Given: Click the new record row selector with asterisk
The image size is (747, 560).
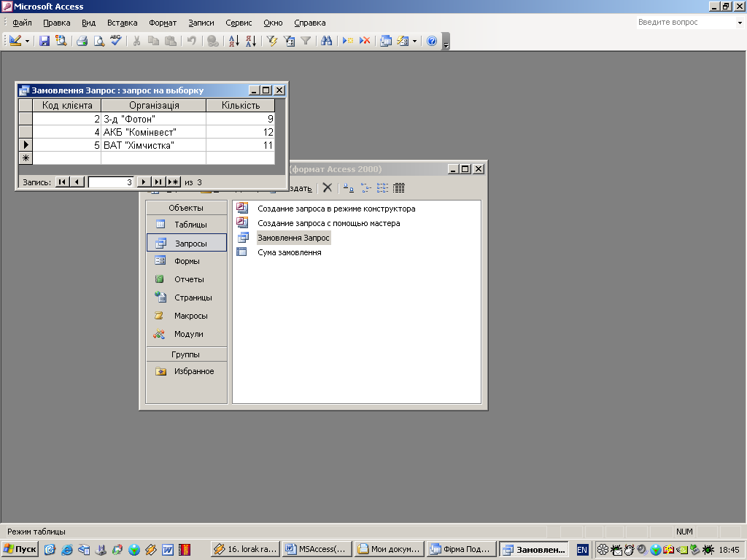Looking at the screenshot, I should pyautogui.click(x=26, y=158).
